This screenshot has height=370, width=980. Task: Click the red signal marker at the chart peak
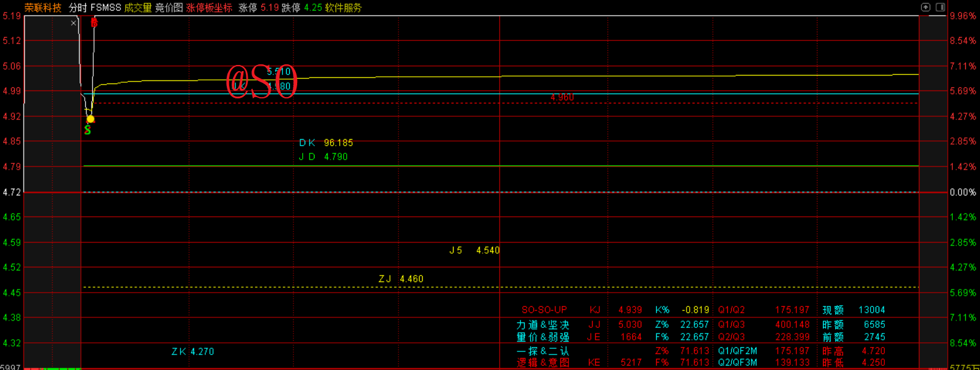(94, 22)
